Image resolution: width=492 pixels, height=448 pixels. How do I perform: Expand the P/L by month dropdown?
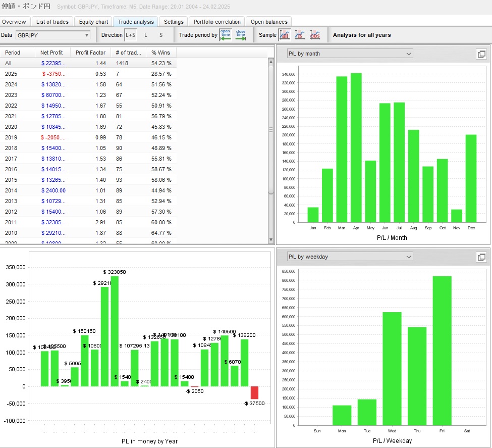pos(350,54)
